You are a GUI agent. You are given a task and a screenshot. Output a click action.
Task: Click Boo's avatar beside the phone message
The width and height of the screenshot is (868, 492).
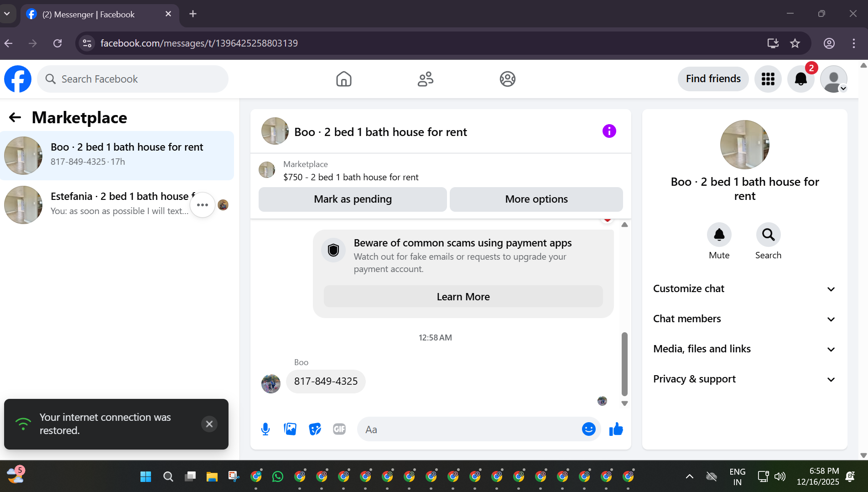pos(271,384)
